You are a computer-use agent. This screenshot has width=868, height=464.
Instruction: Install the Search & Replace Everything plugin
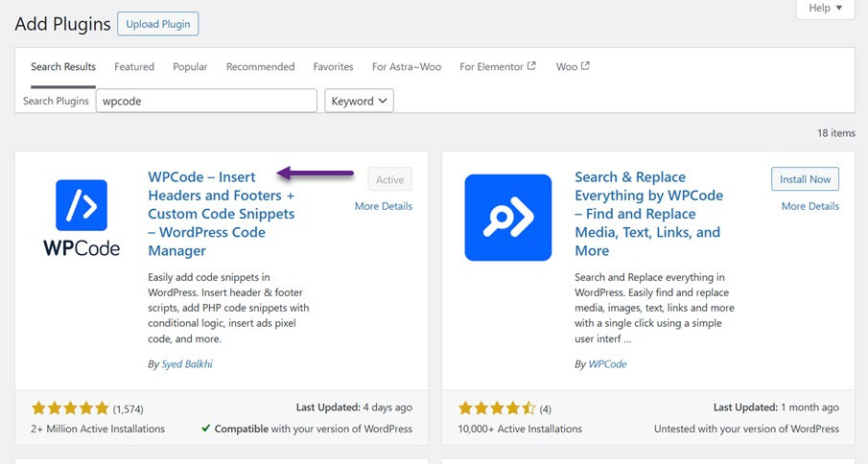tap(805, 179)
